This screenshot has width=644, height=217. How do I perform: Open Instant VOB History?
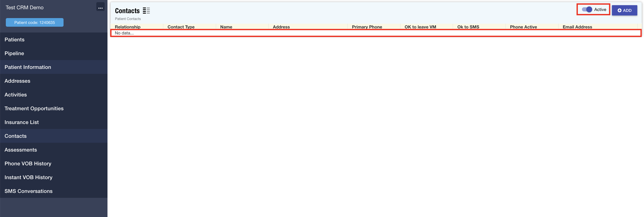coord(28,177)
